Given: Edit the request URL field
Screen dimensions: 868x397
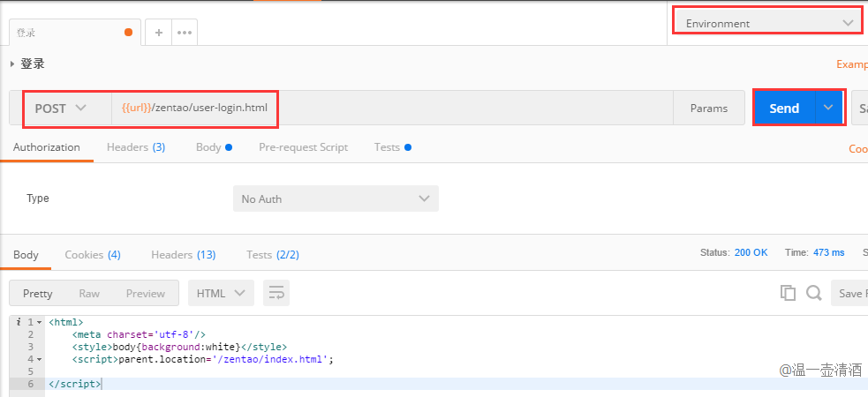Looking at the screenshot, I should [x=392, y=108].
